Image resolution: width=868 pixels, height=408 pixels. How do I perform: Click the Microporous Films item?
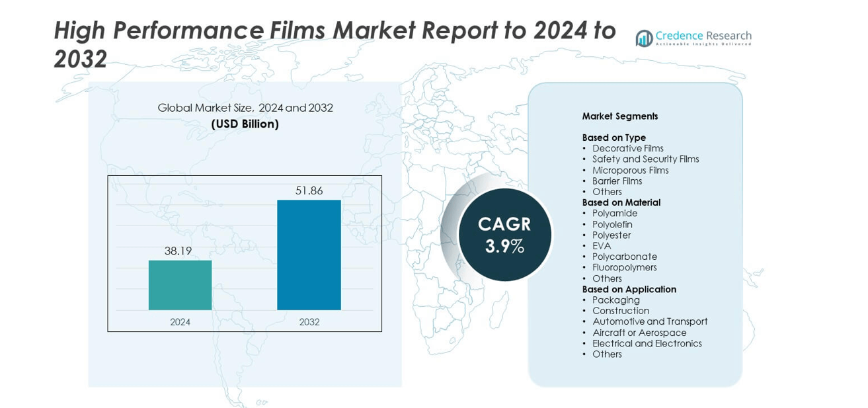[630, 171]
